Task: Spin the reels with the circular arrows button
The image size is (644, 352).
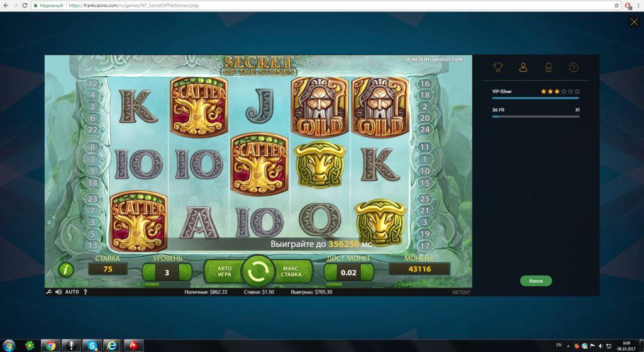Action: coord(258,271)
